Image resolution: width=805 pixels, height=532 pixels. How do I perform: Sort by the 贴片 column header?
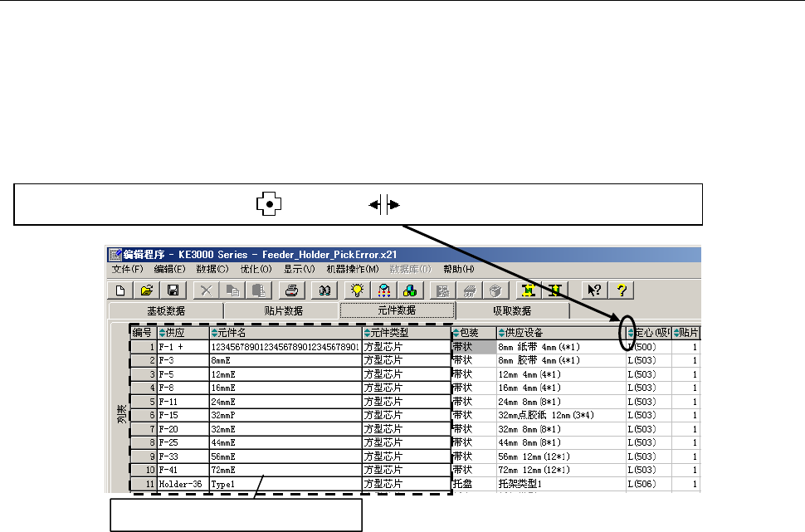685,333
